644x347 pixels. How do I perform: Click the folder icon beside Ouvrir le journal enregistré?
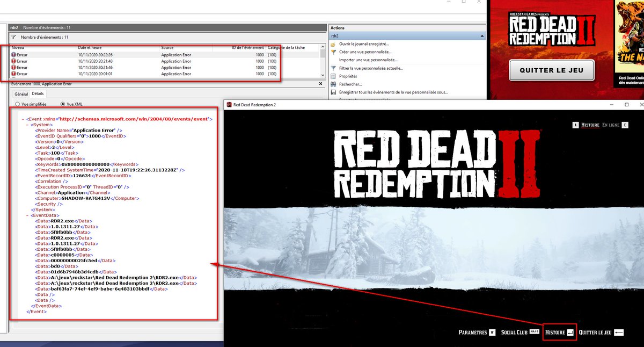tap(333, 44)
